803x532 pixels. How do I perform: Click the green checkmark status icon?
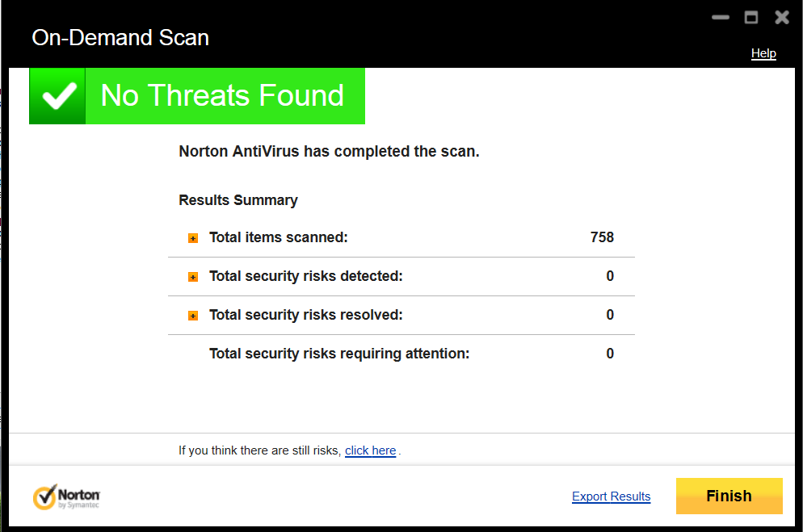(x=57, y=96)
